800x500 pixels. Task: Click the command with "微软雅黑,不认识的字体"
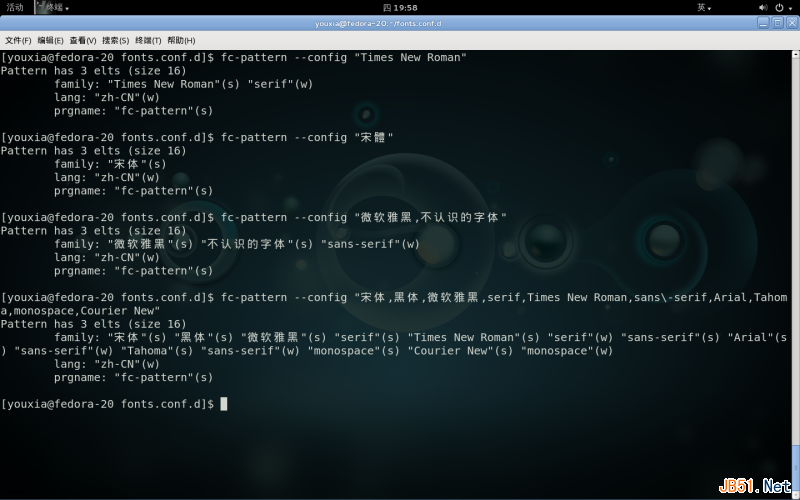click(363, 217)
